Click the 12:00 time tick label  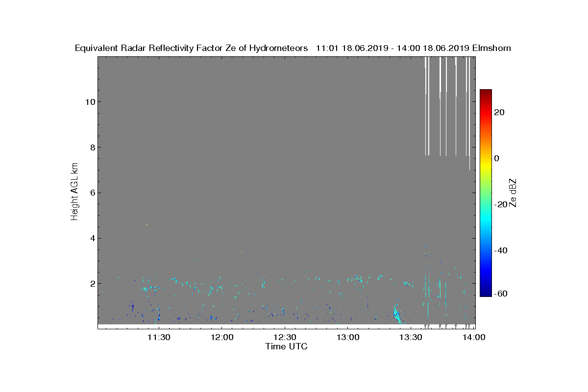221,337
